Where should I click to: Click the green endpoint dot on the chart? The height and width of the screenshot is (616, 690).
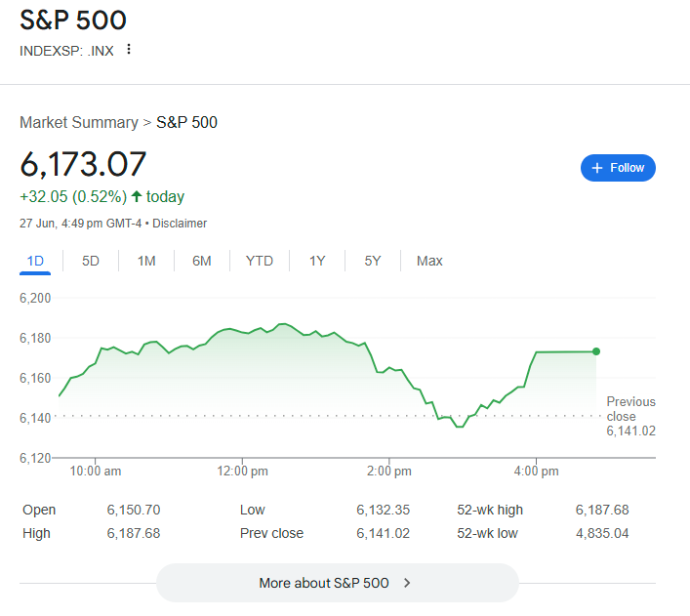point(596,351)
